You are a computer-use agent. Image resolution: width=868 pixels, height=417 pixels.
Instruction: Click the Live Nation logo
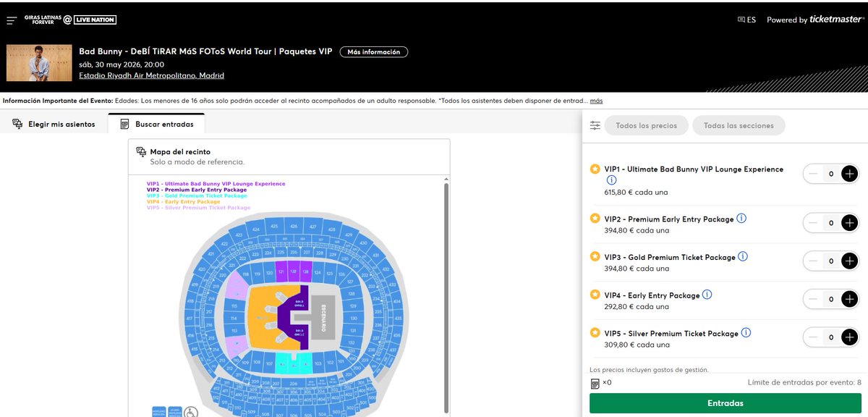point(95,20)
